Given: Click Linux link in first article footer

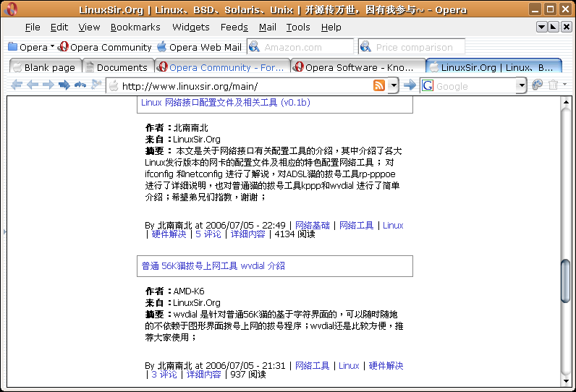Looking at the screenshot, I should [393, 226].
